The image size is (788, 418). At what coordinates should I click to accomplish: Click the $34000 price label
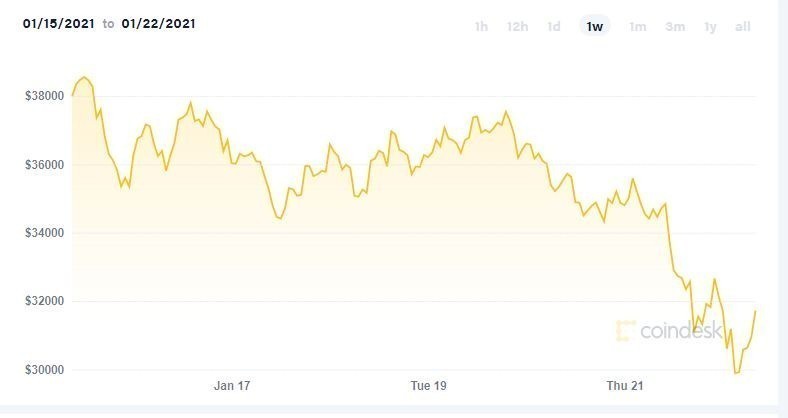coord(45,233)
